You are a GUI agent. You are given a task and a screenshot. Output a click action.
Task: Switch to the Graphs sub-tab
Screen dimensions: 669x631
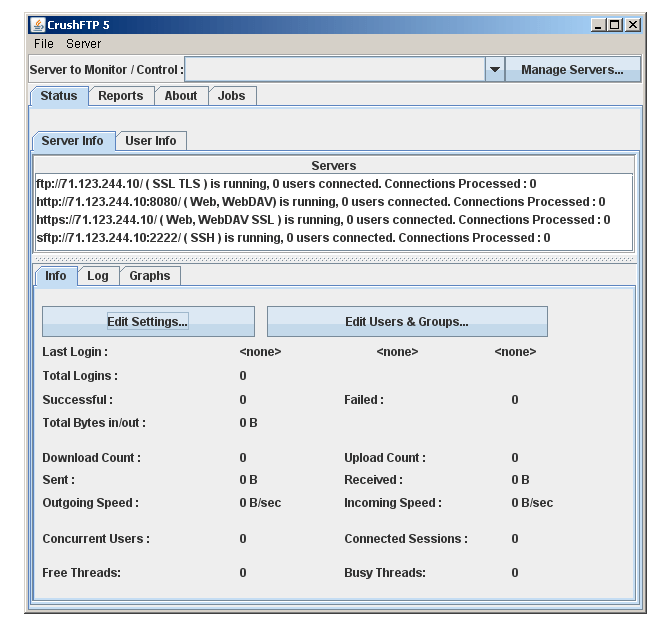coord(150,276)
